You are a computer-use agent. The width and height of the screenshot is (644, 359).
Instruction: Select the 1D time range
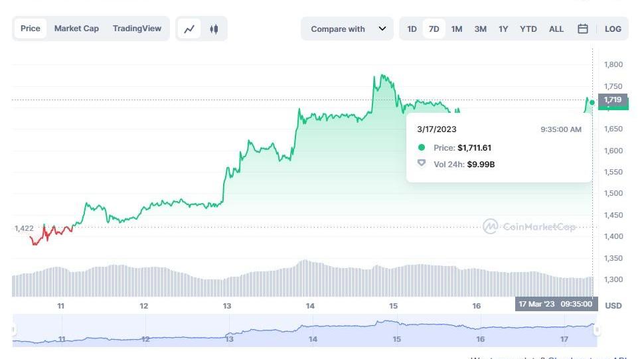click(x=412, y=29)
